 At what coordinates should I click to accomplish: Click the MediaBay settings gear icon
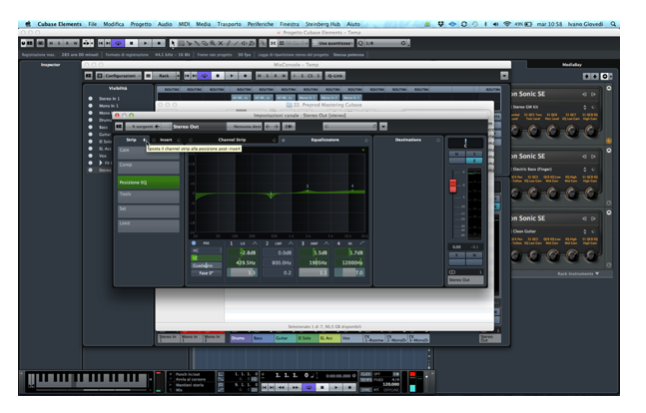pyautogui.click(x=605, y=76)
